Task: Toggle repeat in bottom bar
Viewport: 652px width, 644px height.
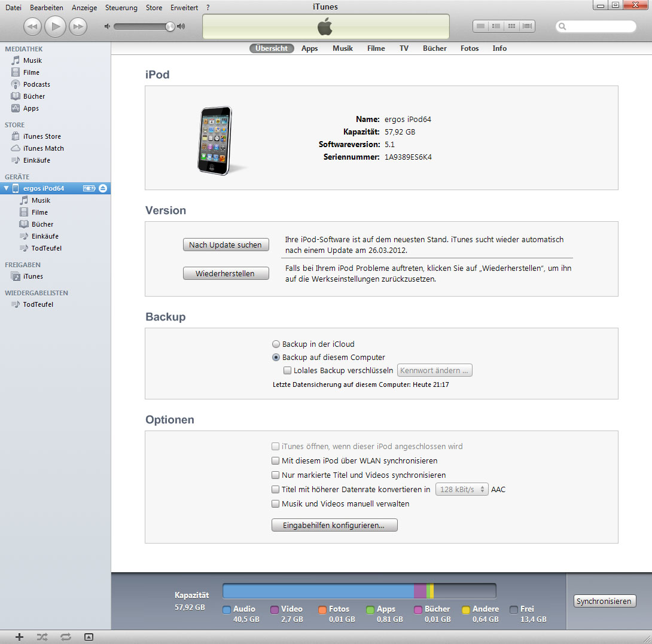Action: click(x=66, y=637)
